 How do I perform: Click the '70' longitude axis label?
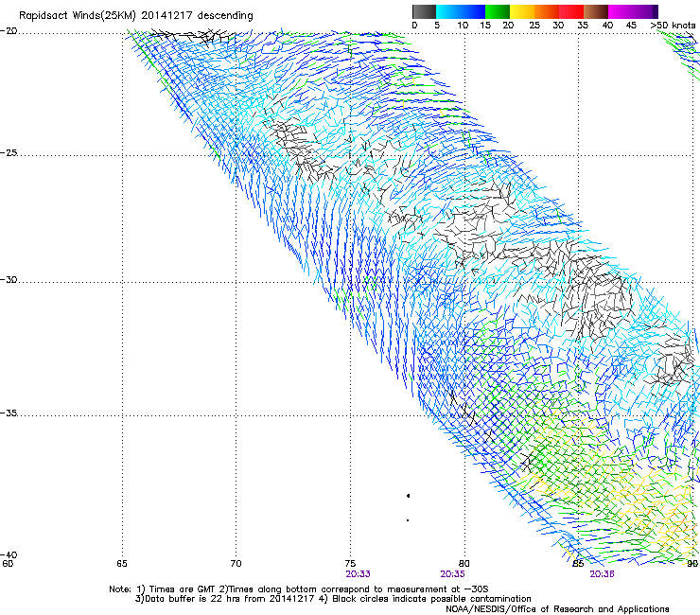coord(236,564)
